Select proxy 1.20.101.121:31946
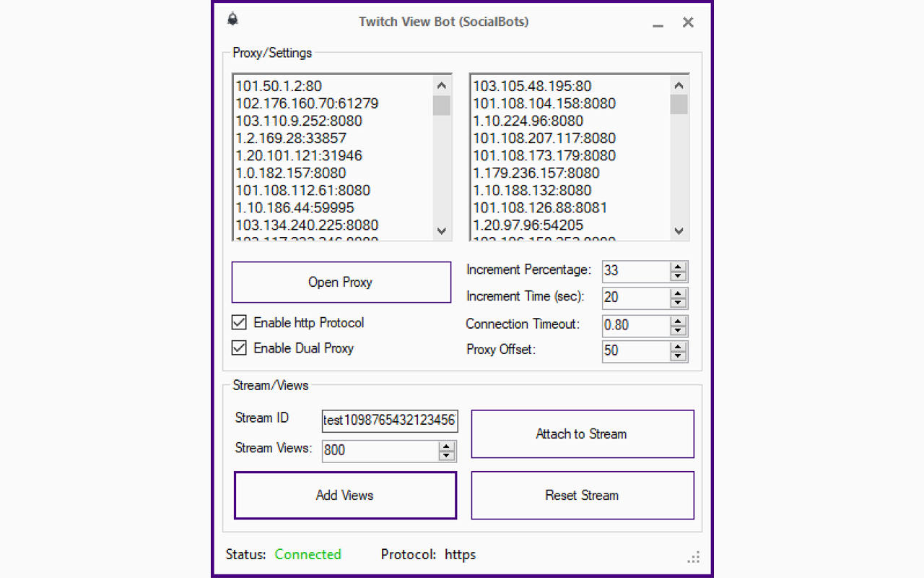 click(x=299, y=155)
